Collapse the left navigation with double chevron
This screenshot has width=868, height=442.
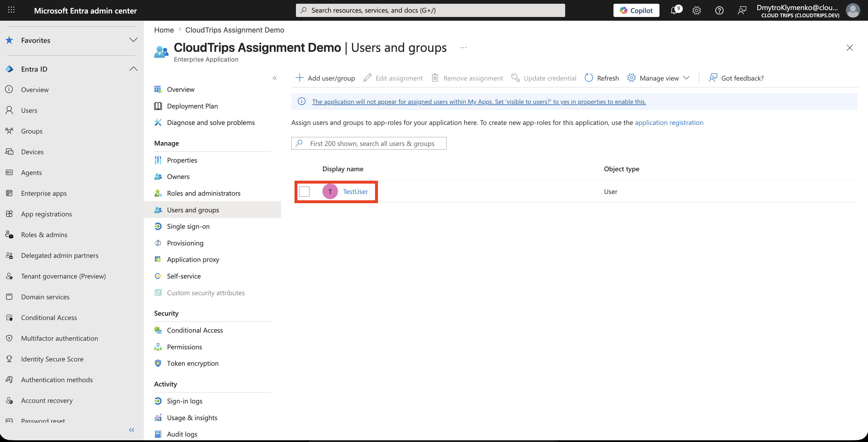click(131, 430)
